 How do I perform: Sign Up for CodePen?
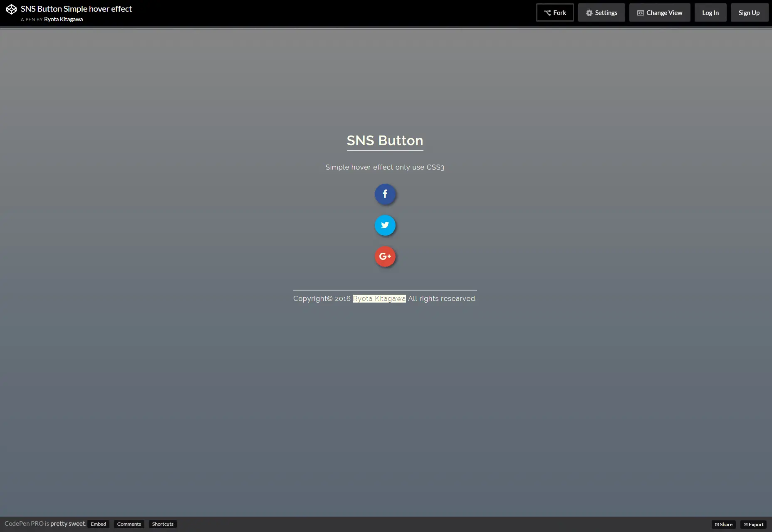click(x=749, y=12)
